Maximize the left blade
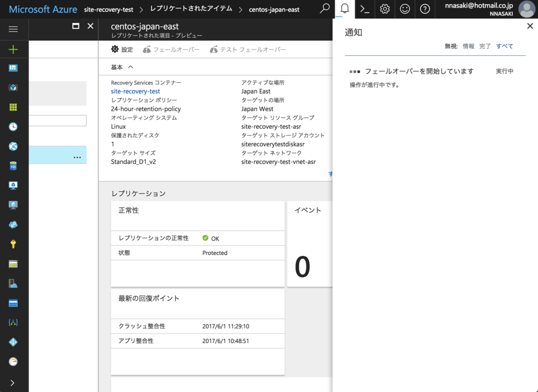This screenshot has height=392, width=538. [76, 26]
